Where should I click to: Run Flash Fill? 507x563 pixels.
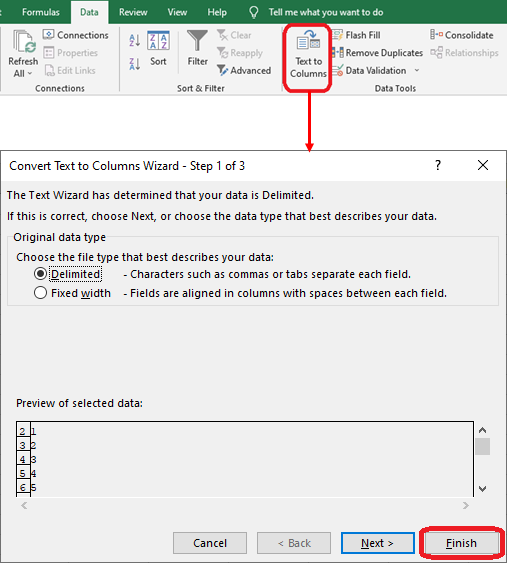point(356,35)
